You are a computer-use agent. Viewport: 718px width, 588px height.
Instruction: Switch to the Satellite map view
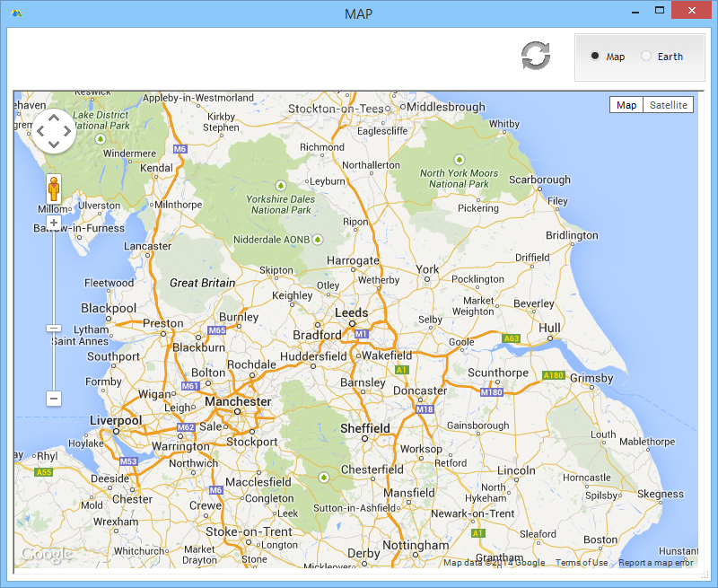[668, 105]
